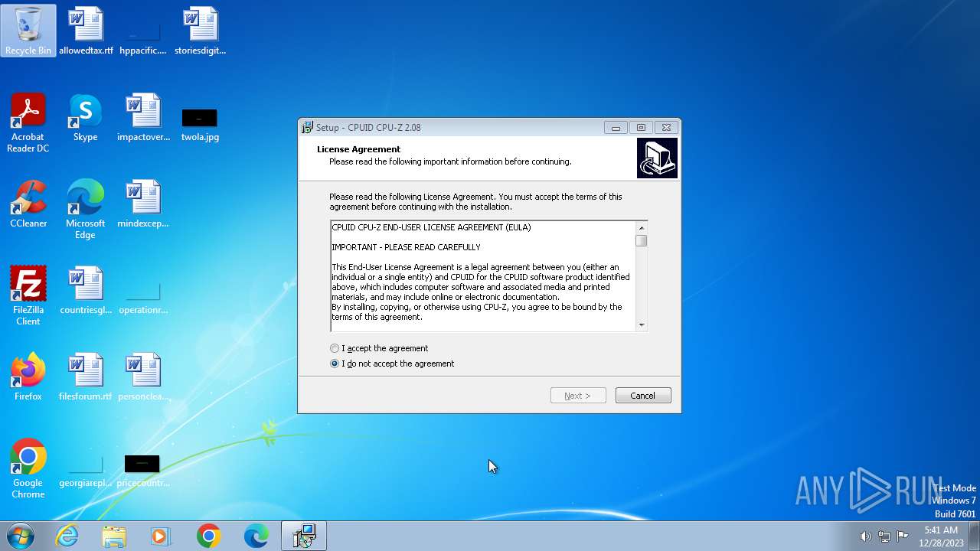Click the license scrollbar thumb
This screenshot has width=980, height=551.
coord(642,241)
